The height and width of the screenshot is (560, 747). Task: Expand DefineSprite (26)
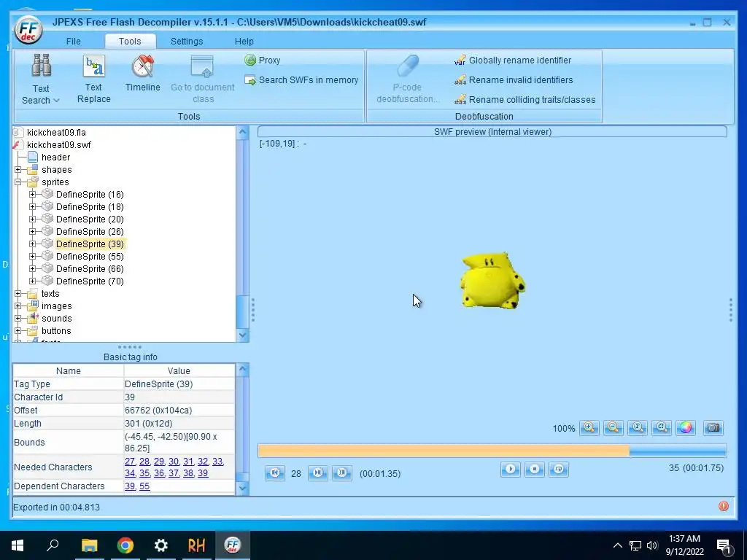pyautogui.click(x=32, y=231)
